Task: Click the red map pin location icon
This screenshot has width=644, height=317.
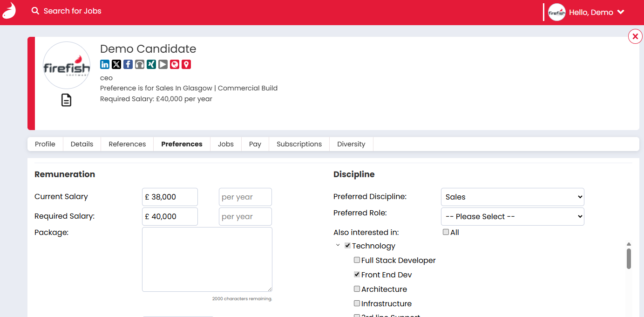Action: (x=186, y=64)
